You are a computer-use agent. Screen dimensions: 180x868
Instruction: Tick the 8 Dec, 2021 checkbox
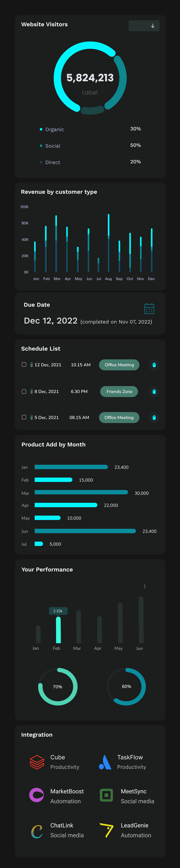coord(24,392)
